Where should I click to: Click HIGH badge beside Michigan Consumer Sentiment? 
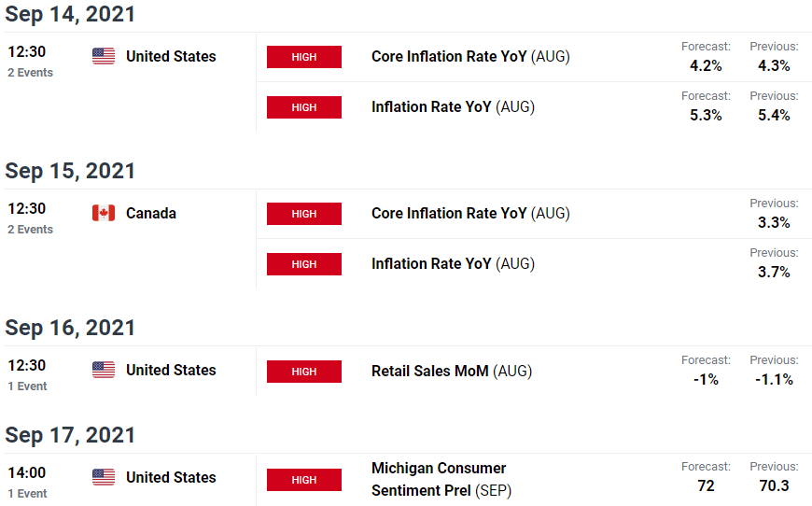click(x=304, y=480)
